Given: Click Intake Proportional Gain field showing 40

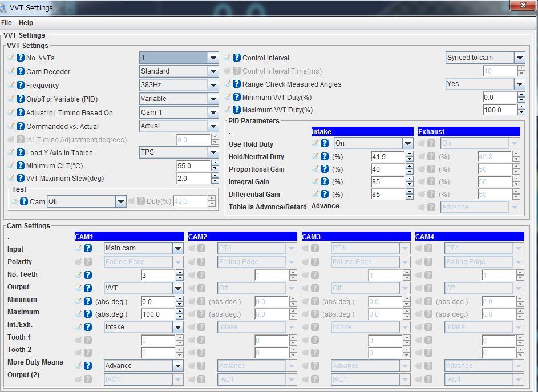Looking at the screenshot, I should 388,169.
